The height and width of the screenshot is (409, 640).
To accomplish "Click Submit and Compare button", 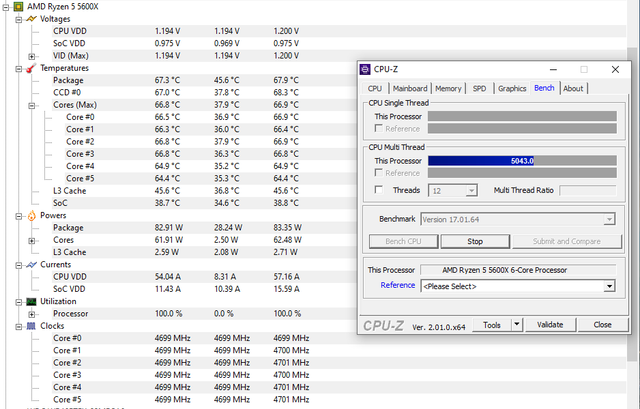I will [567, 241].
